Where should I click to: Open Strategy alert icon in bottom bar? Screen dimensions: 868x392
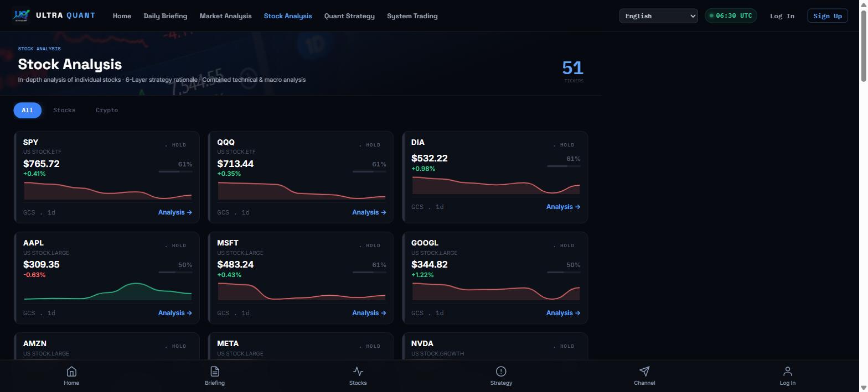coord(501,372)
